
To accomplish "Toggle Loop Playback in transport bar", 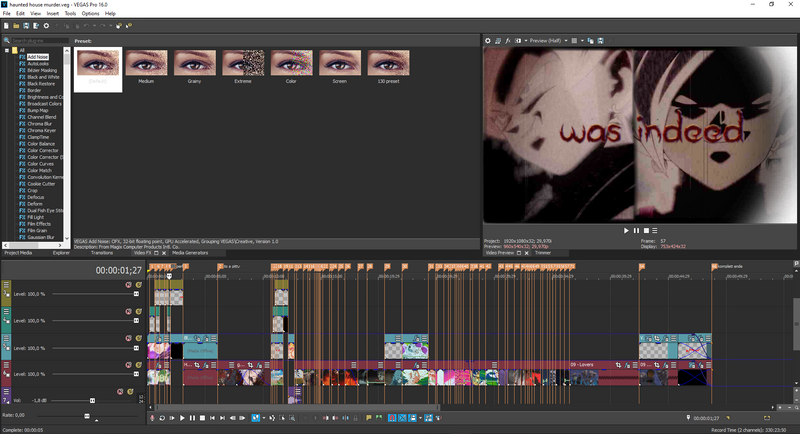I will point(162,418).
